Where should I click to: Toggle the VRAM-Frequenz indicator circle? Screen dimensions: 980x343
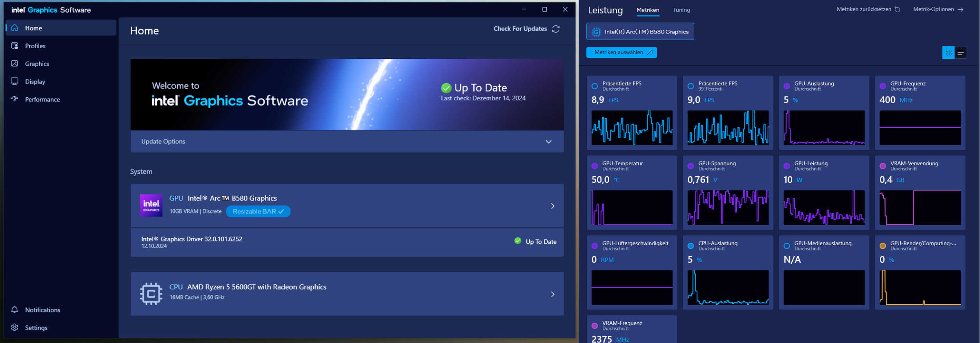[595, 326]
